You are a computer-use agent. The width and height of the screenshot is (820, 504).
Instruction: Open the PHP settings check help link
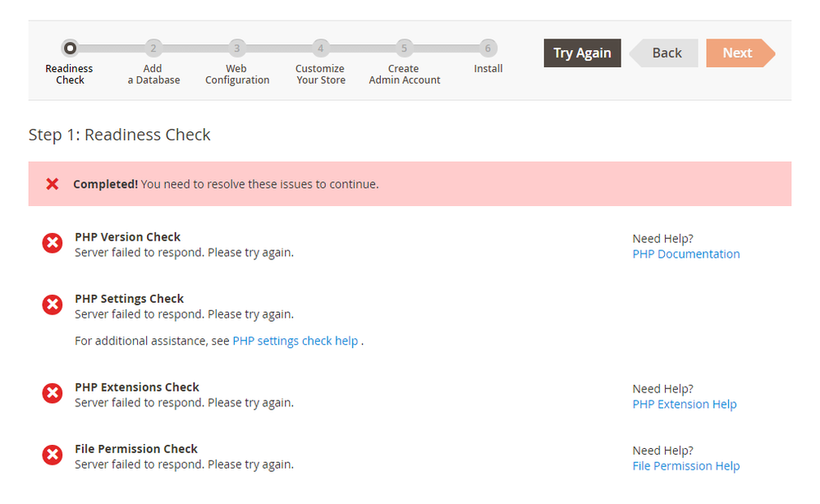pos(295,341)
